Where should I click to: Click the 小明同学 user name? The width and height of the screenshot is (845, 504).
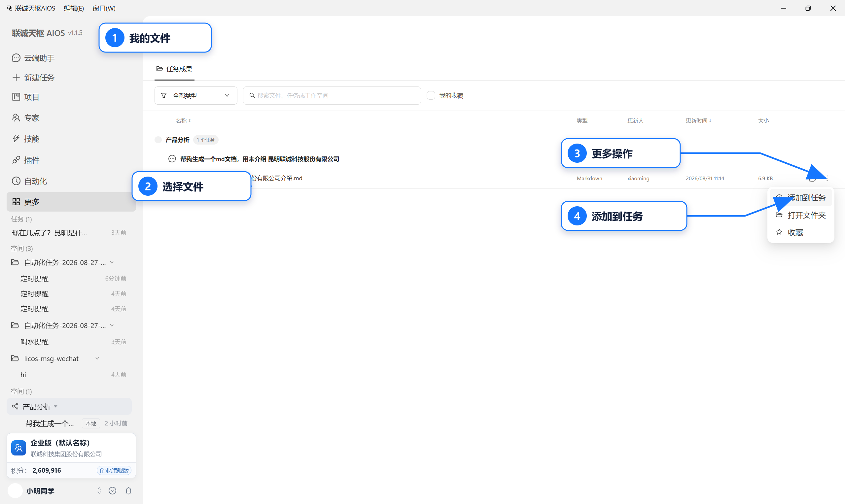pos(40,491)
